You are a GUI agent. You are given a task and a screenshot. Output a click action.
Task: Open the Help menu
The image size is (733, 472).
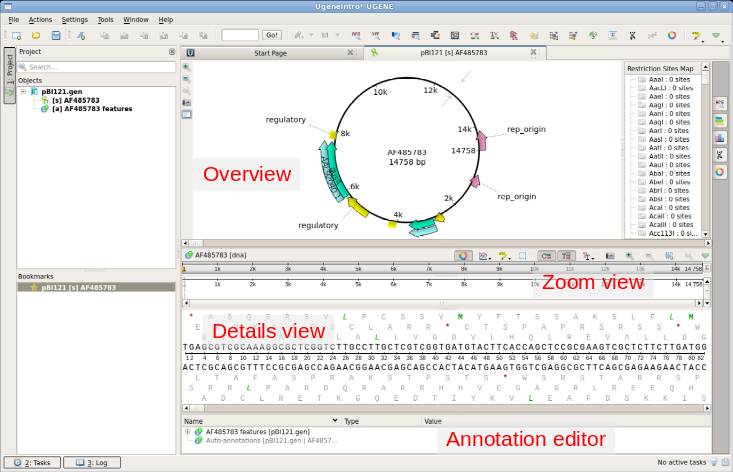point(166,20)
